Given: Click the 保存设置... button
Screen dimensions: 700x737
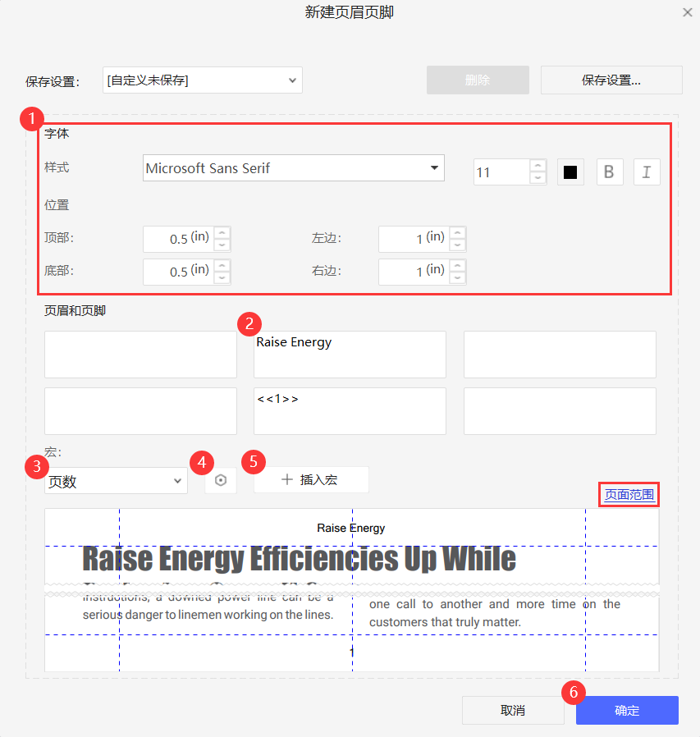Looking at the screenshot, I should tap(611, 80).
